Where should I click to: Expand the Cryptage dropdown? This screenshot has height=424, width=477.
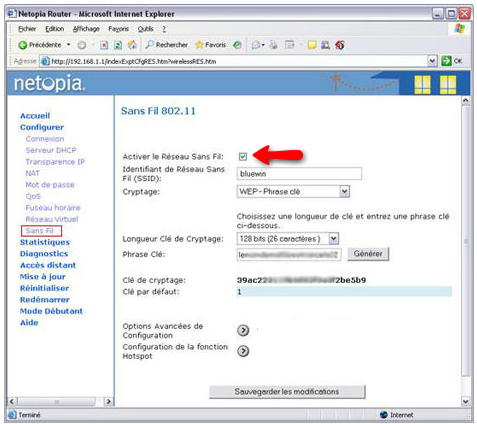pos(344,192)
